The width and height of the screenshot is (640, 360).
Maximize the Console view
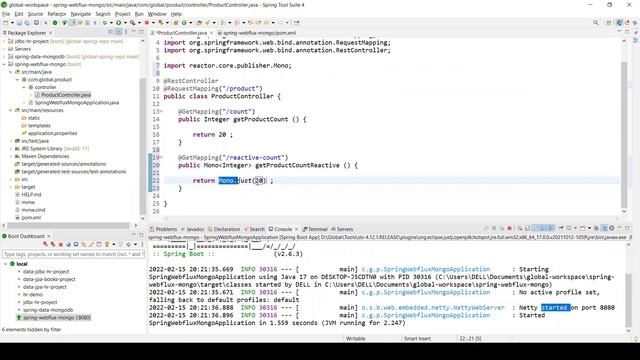click(627, 228)
